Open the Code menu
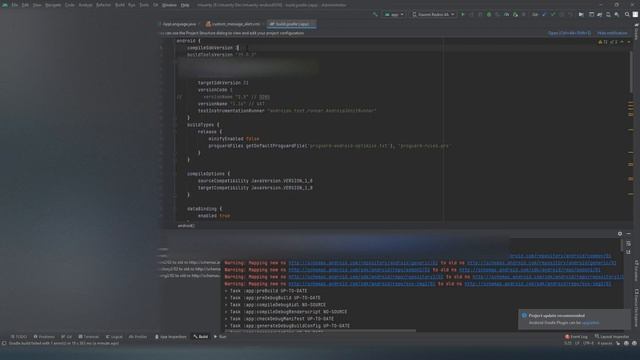 [x=69, y=5]
